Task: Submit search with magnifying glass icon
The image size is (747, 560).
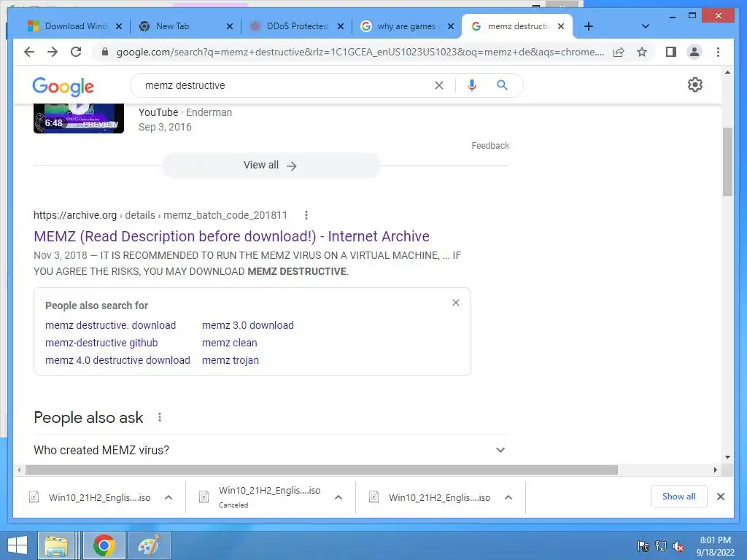Action: [502, 85]
